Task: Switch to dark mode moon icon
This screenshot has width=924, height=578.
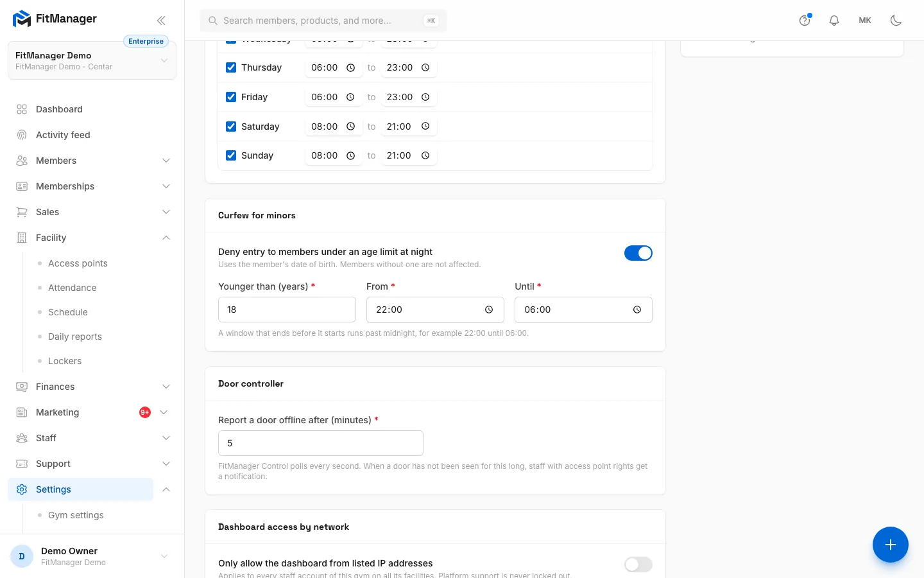Action: click(x=896, y=21)
